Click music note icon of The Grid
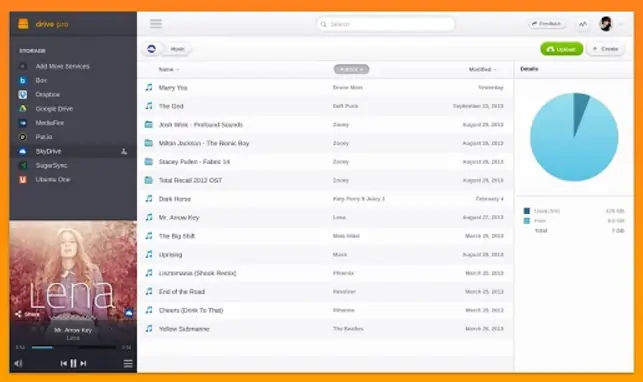This screenshot has height=382, width=643. [149, 106]
